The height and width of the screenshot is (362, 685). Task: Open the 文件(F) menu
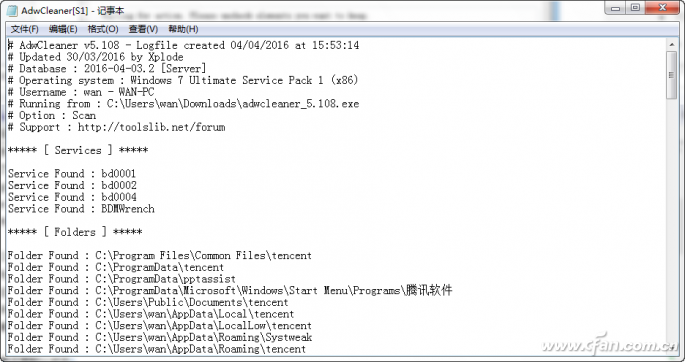[x=24, y=29]
